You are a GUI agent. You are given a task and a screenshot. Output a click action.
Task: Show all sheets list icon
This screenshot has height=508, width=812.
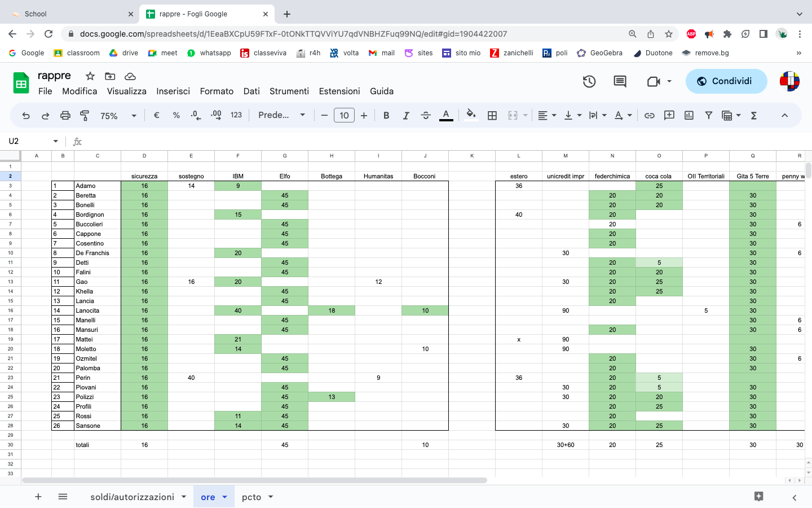coord(63,497)
